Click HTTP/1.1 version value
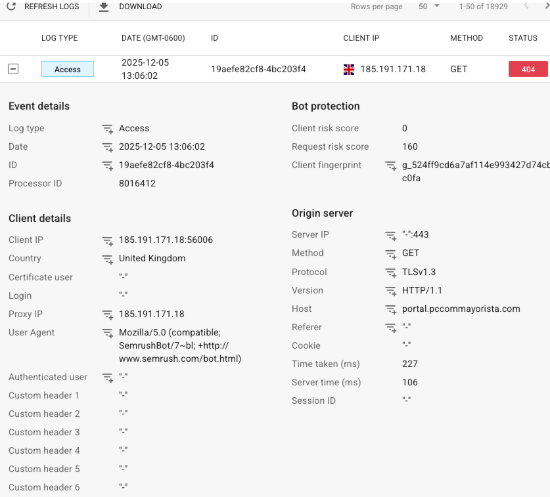The width and height of the screenshot is (550, 497). (x=422, y=290)
